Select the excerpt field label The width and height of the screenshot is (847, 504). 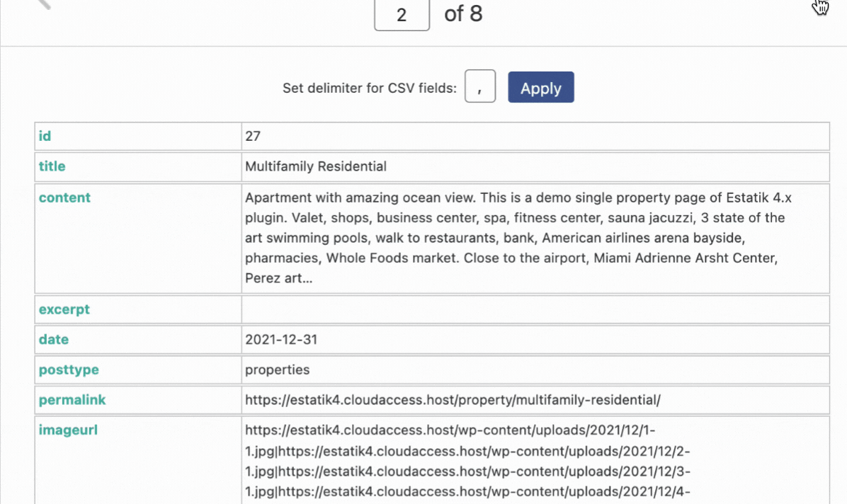pyautogui.click(x=64, y=309)
